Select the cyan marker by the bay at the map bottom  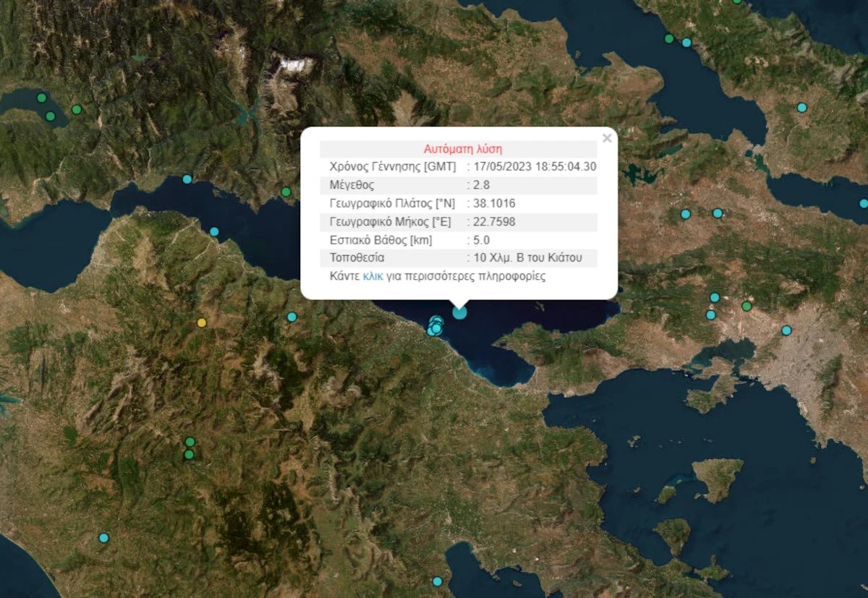(x=437, y=581)
